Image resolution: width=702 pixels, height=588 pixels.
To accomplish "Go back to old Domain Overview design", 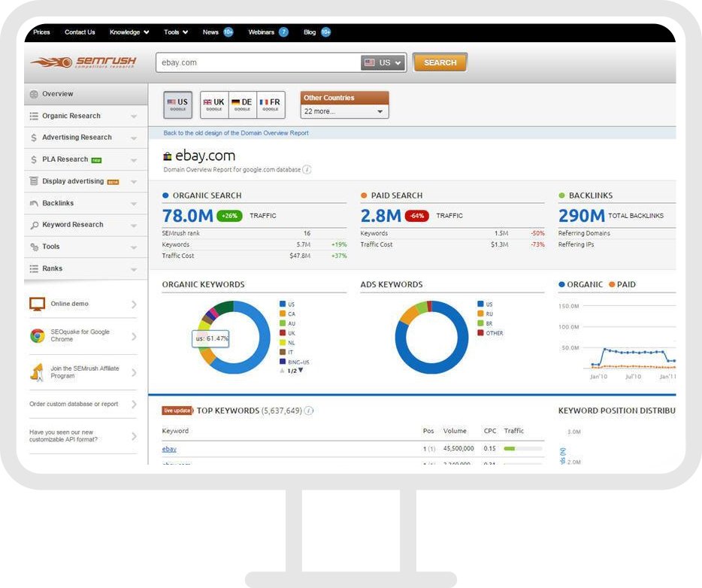I will tap(236, 133).
